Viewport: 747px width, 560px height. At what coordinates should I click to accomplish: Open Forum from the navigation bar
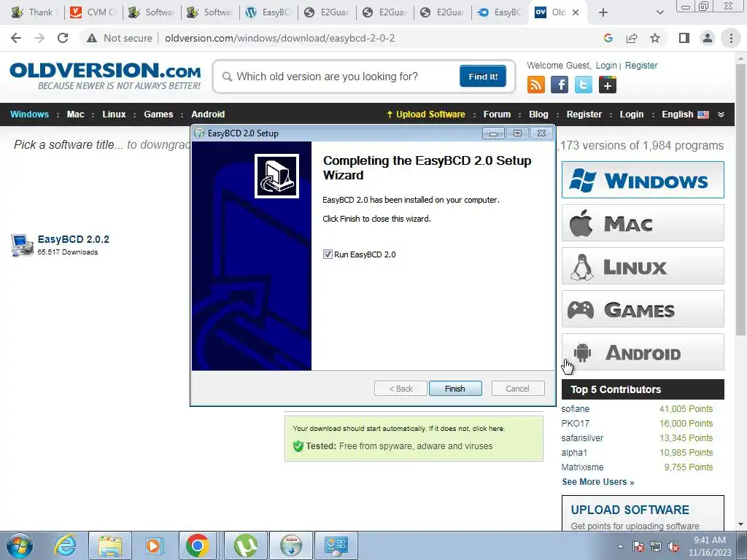pos(497,114)
